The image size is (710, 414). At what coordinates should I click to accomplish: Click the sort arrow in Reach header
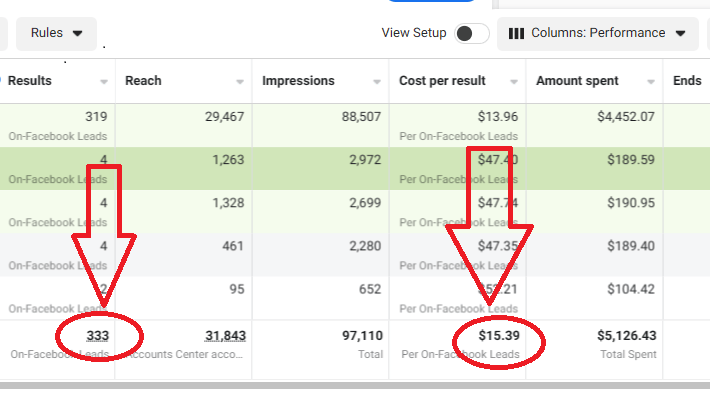click(x=240, y=82)
